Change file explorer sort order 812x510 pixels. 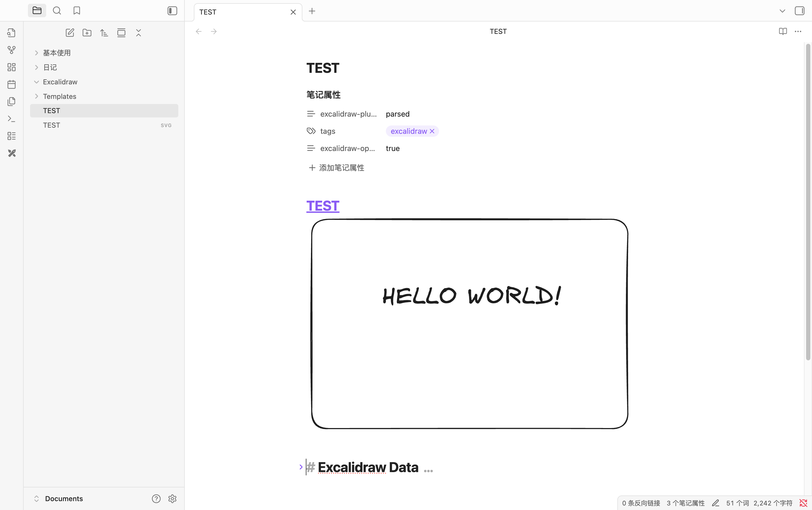coord(104,33)
